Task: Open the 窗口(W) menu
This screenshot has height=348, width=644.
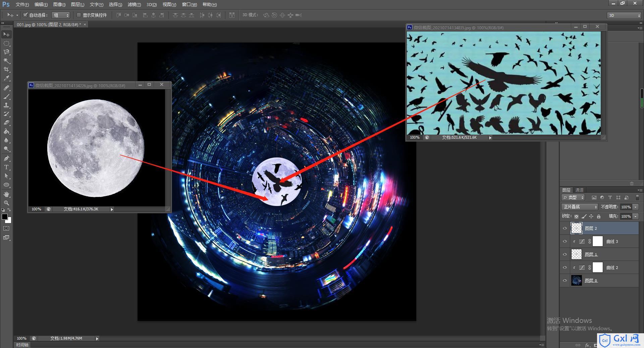Action: click(190, 4)
